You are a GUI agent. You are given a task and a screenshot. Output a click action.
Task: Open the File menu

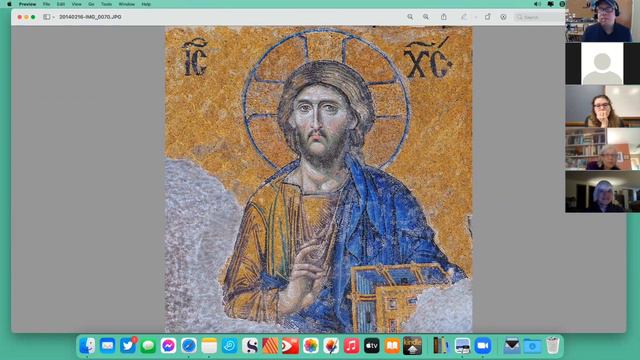[47, 4]
